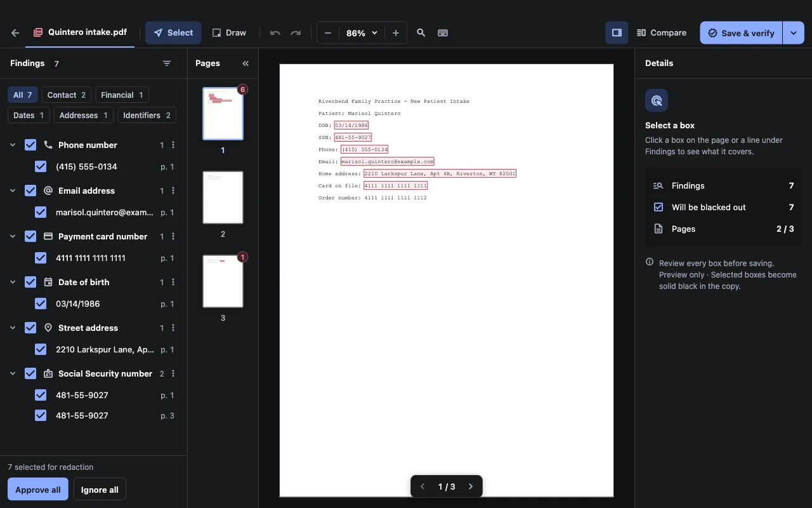This screenshot has width=812, height=508.
Task: Collapse the Phone number group
Action: pos(13,145)
